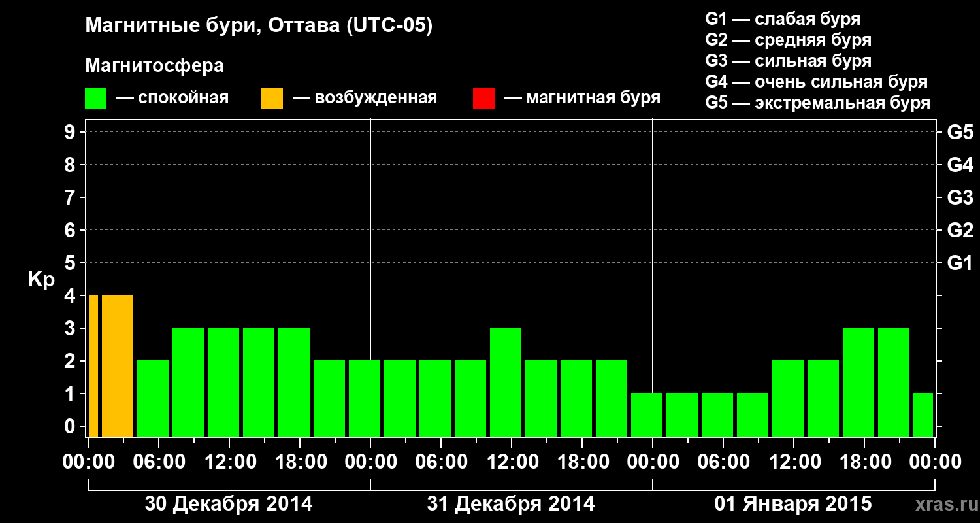Viewport: 980px width, 523px height.
Task: Click the Kp 2 bar crossing midnight into 31 Декабря
Action: point(365,399)
